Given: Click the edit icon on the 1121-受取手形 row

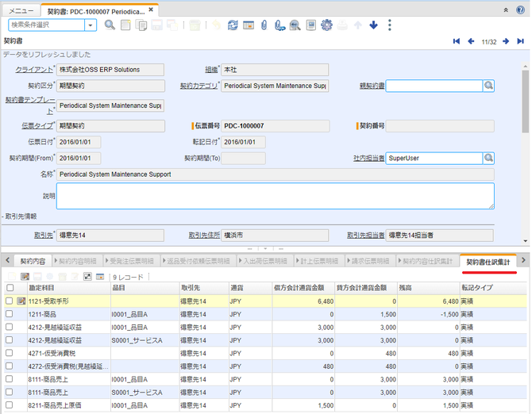Looking at the screenshot, I should click(x=21, y=301).
